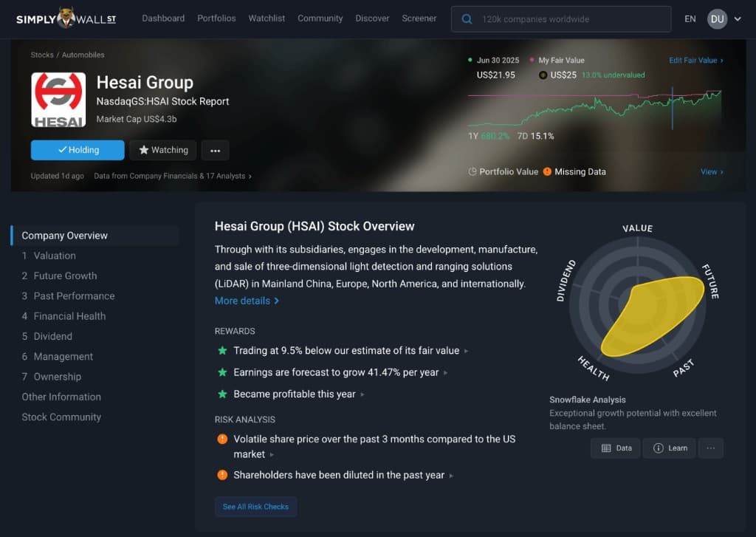This screenshot has height=537, width=756.
Task: Open the Dashboard nav item
Action: click(x=163, y=18)
